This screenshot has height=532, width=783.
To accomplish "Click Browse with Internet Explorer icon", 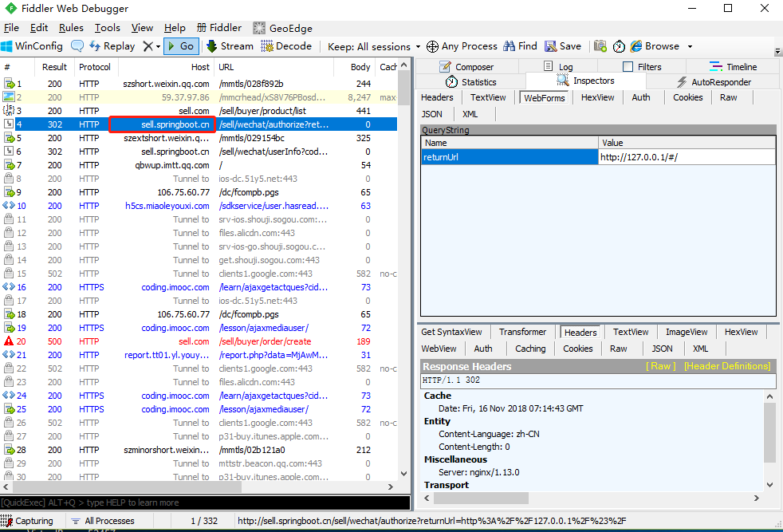I will (x=636, y=46).
